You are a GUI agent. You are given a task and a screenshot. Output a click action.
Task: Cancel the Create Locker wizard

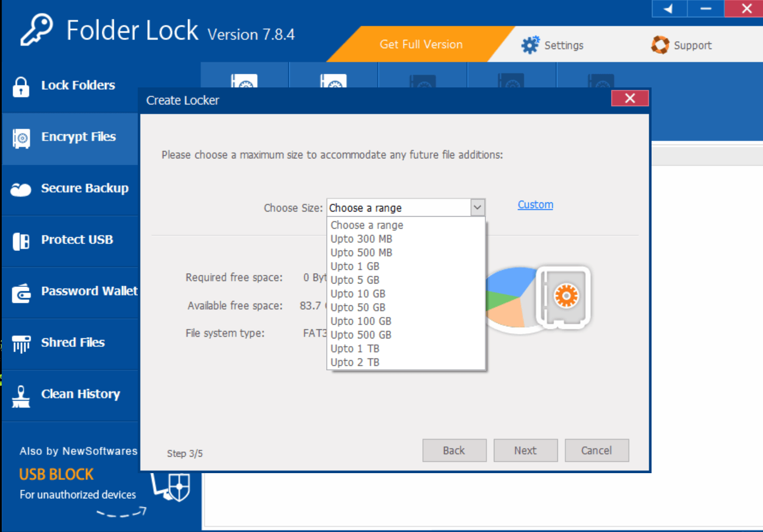pyautogui.click(x=597, y=450)
